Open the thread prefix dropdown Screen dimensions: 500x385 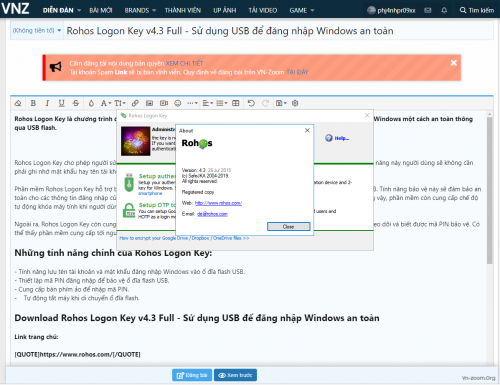click(x=37, y=31)
